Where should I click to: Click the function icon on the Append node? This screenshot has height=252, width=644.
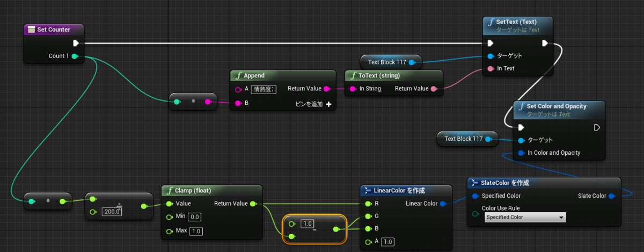238,76
